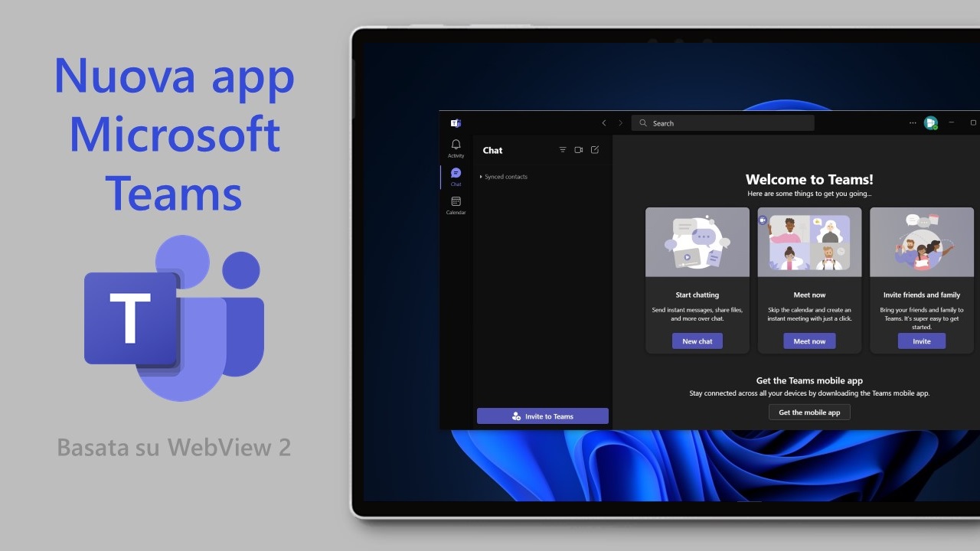This screenshot has height=551, width=980.
Task: Click Get the mobile app button
Action: click(809, 412)
